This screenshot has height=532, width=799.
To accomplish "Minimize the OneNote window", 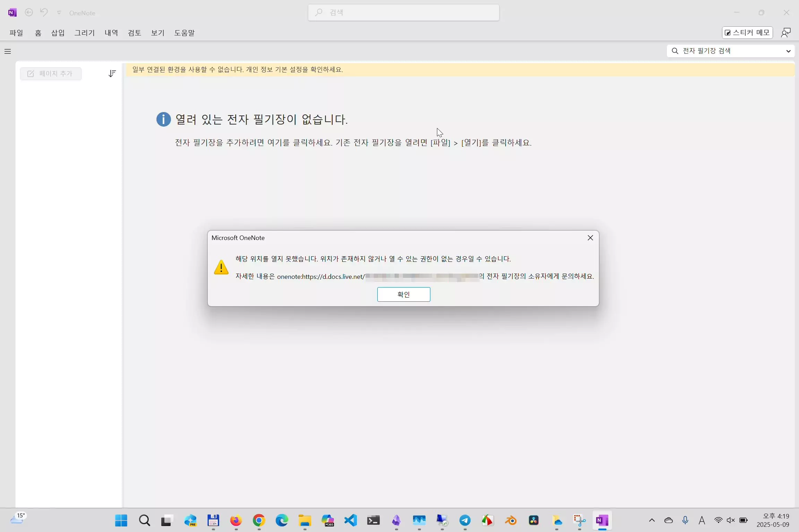I will [737, 12].
